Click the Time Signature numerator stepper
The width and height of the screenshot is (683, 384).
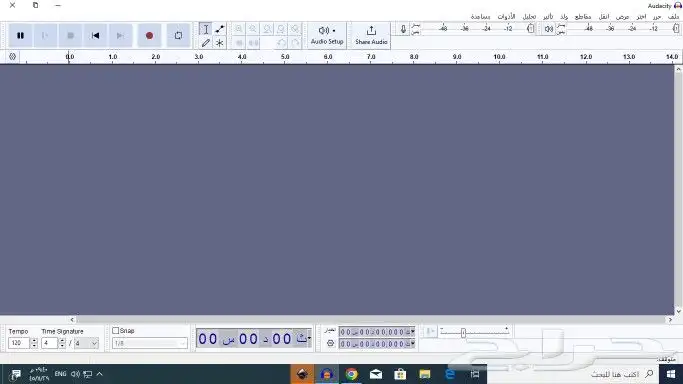click(x=62, y=343)
